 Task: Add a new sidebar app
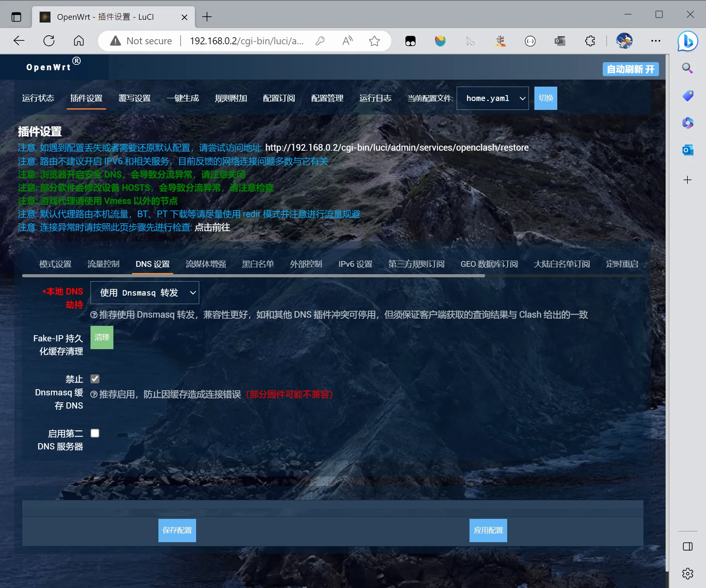688,180
